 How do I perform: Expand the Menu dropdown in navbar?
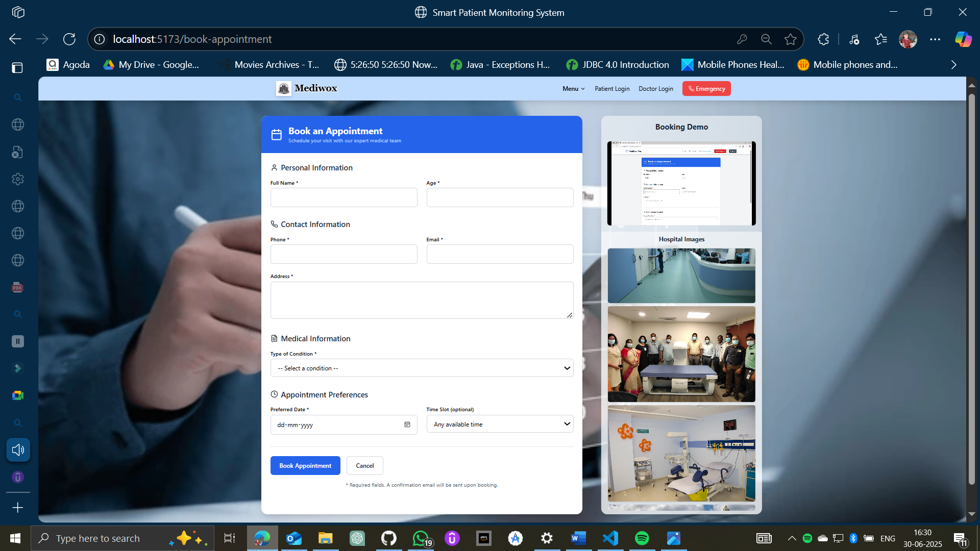[x=573, y=89]
